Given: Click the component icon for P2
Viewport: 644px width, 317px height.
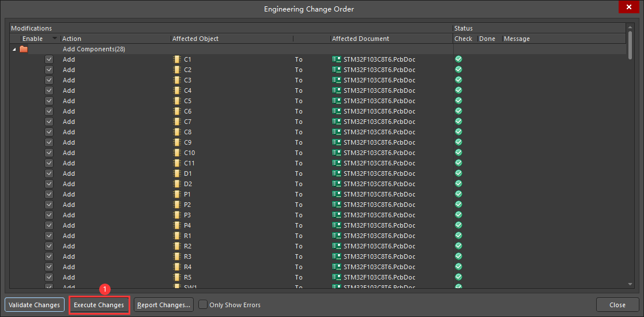Looking at the screenshot, I should [x=177, y=205].
